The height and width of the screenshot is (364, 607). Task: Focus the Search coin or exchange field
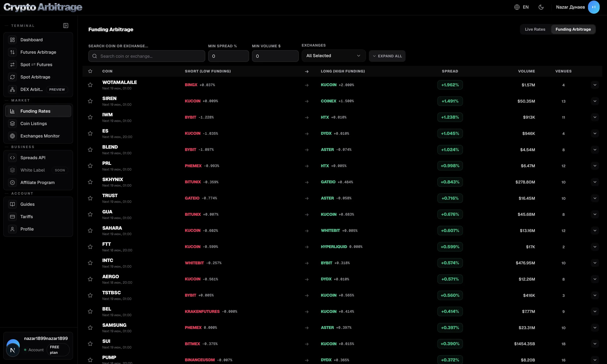point(147,56)
